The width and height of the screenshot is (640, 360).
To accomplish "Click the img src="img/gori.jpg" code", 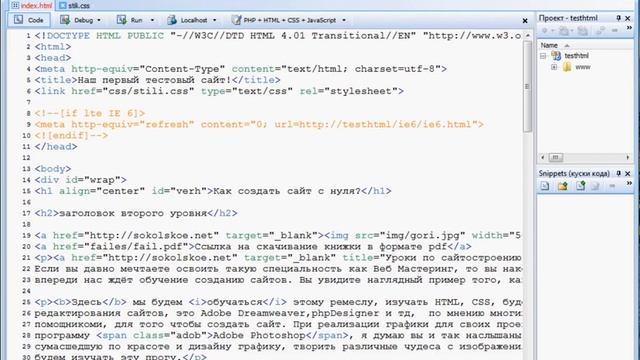I will (395, 236).
